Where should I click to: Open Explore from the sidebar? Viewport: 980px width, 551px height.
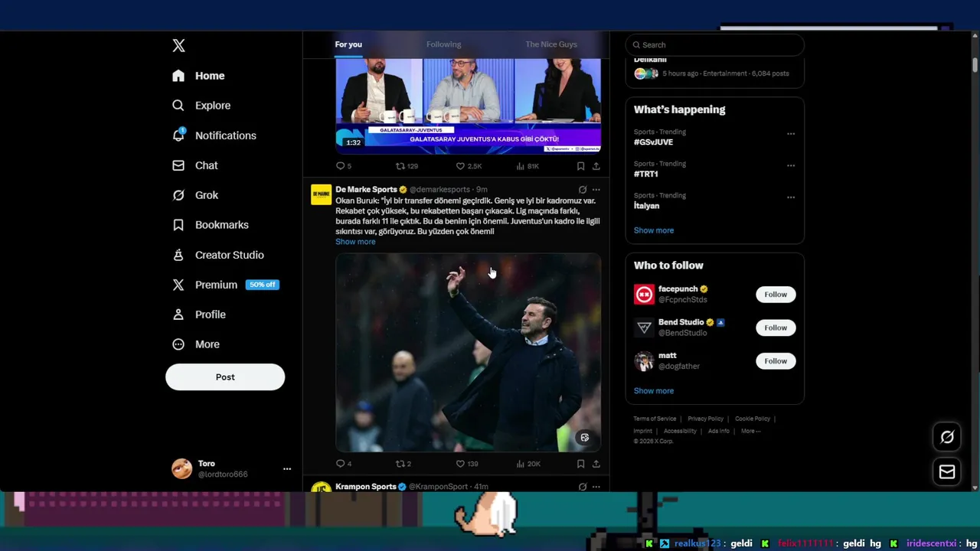point(202,106)
